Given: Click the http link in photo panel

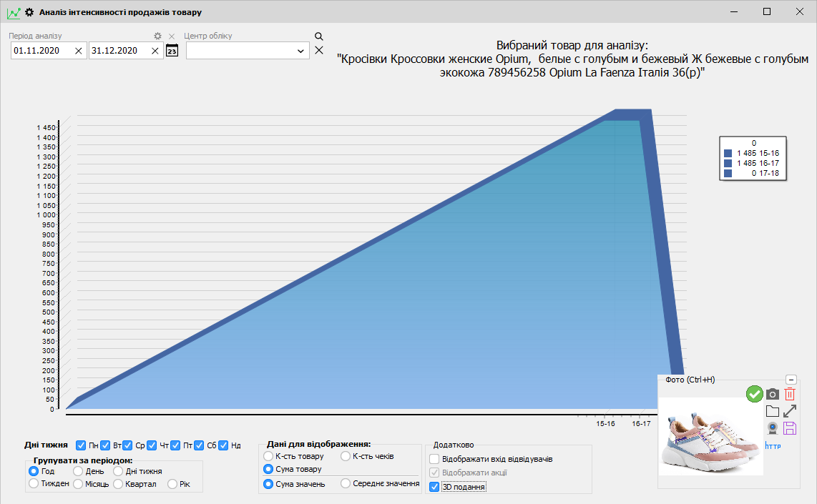Looking at the screenshot, I should click(x=773, y=445).
